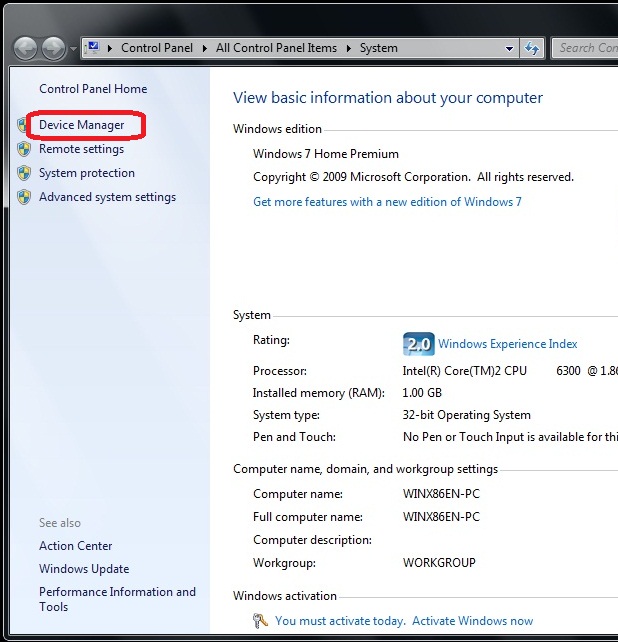Open the address bar history dropdown
Screen dimensions: 618x642
[509, 48]
